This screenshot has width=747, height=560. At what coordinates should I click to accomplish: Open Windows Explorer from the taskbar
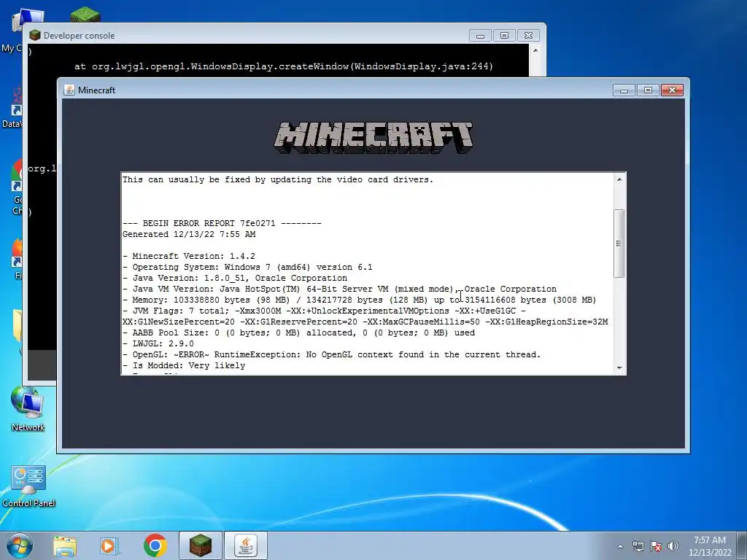click(x=65, y=545)
